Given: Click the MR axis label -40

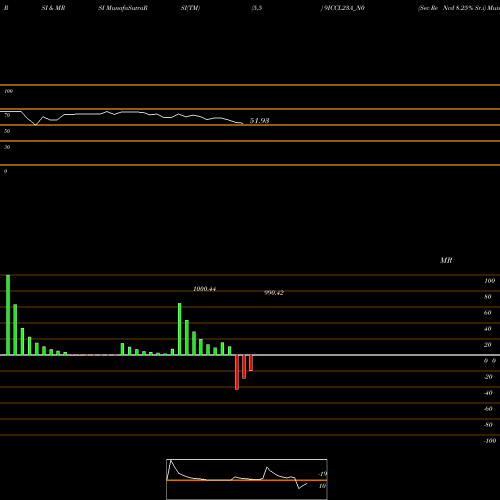Looking at the screenshot, I should coord(488,393).
